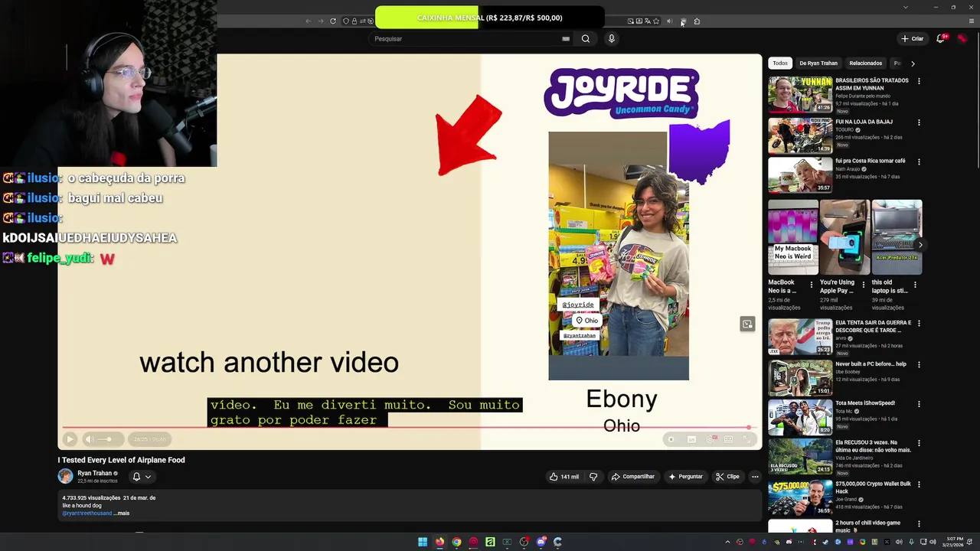Screen dimensions: 980x551
Task: Enter fullscreen video mode
Action: 746,439
